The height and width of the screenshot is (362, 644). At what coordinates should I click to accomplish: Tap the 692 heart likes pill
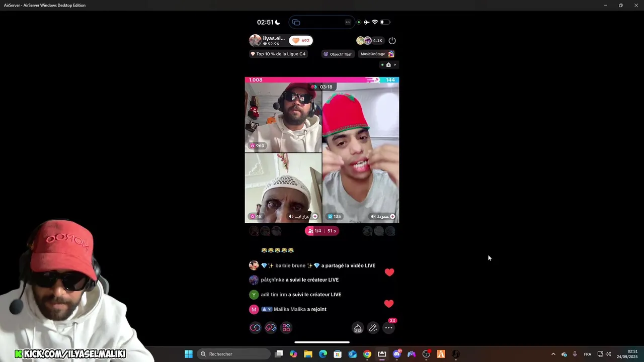[x=301, y=41]
